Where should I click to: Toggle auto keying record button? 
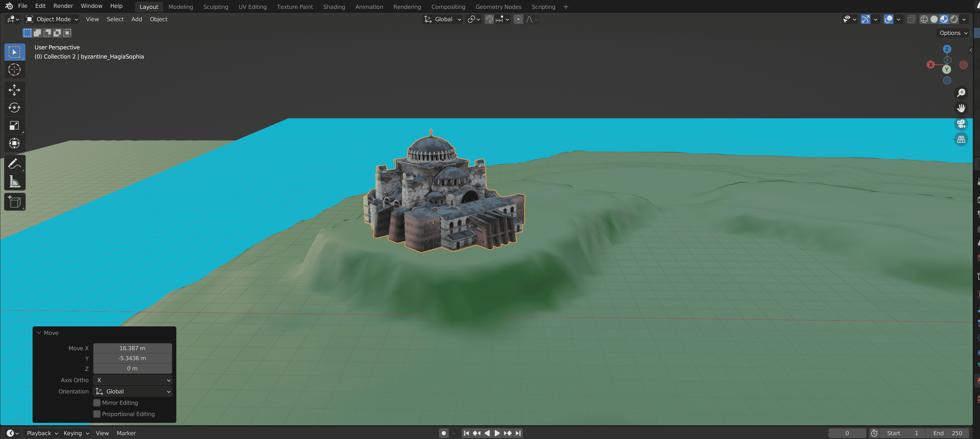pos(443,433)
